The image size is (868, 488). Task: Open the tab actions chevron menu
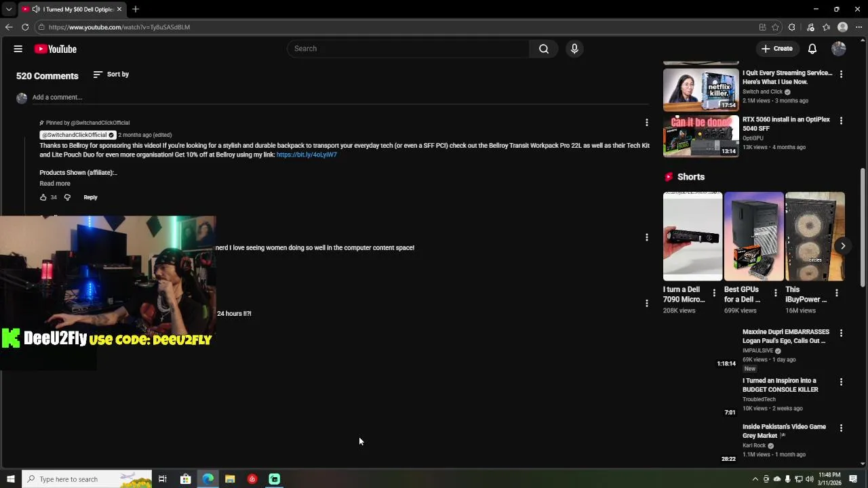8,9
